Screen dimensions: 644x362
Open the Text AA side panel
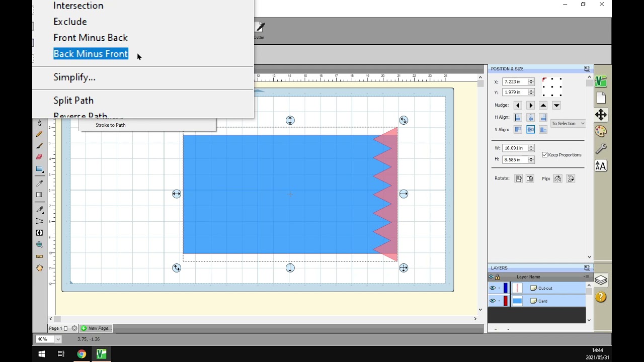pos(601,165)
